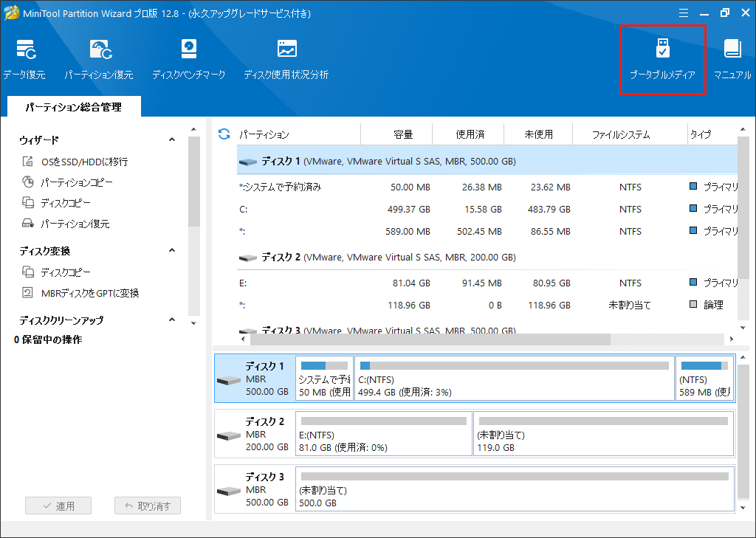Click システムで予約 50 MB block in disk map

click(324, 379)
